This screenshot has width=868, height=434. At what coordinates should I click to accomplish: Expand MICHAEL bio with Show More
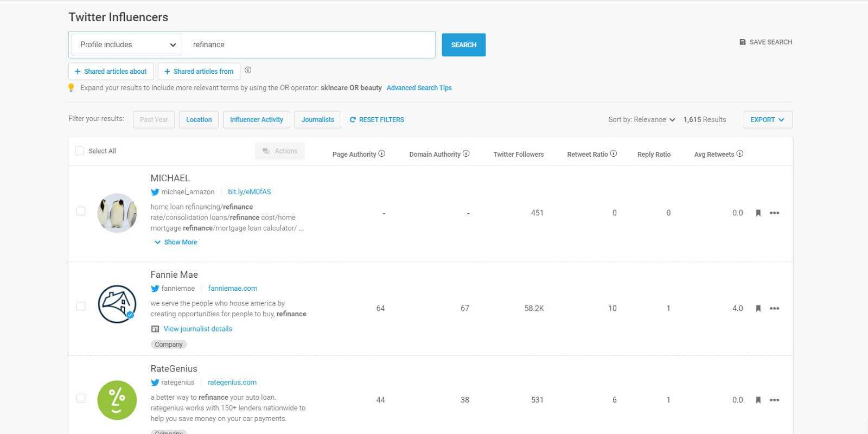coord(176,242)
